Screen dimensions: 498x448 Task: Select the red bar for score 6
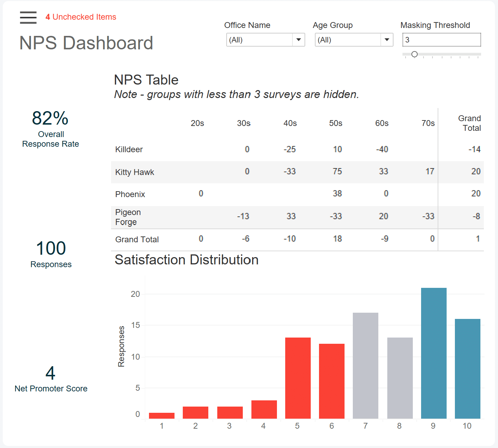[331, 381]
